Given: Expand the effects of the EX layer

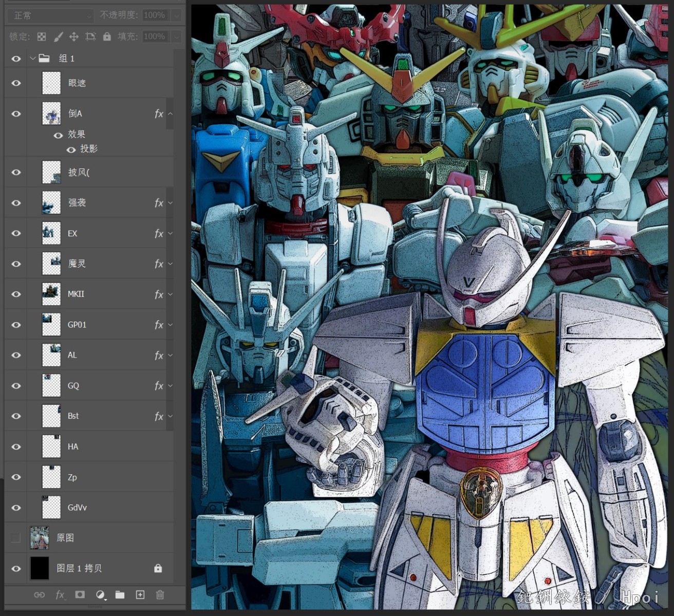Looking at the screenshot, I should 170,233.
